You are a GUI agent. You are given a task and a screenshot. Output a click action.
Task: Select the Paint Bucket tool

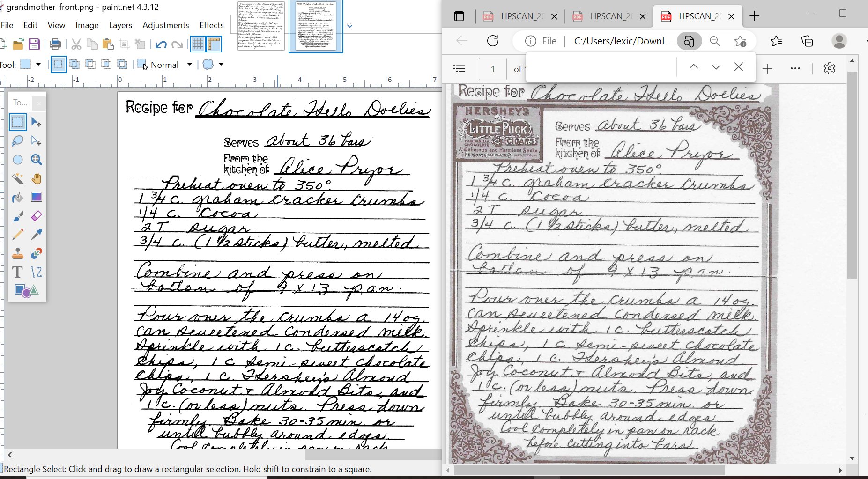17,197
